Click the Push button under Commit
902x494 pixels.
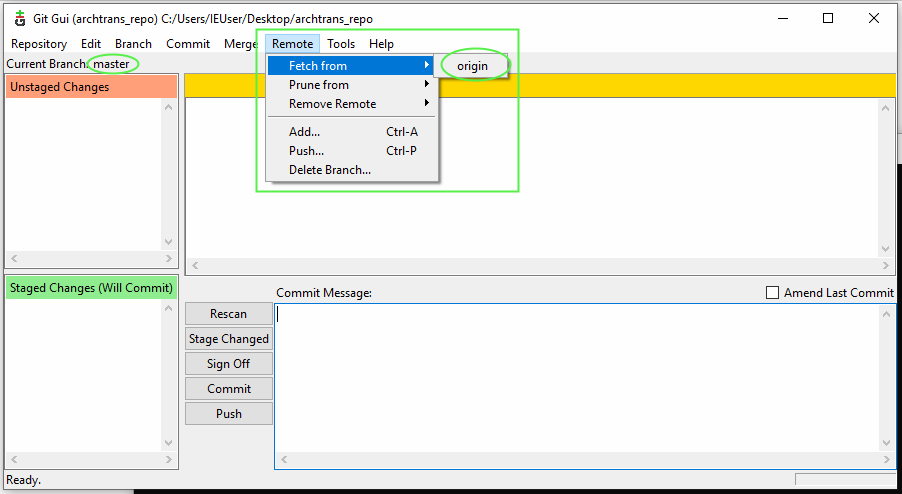(x=228, y=414)
